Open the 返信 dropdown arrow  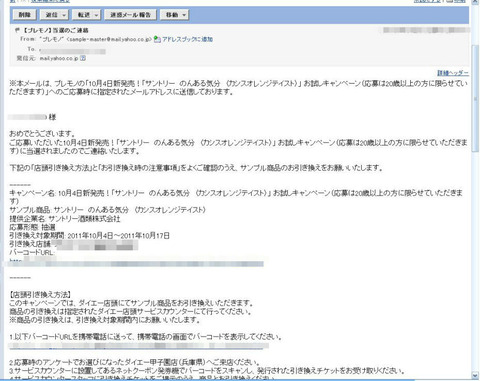tap(65, 15)
